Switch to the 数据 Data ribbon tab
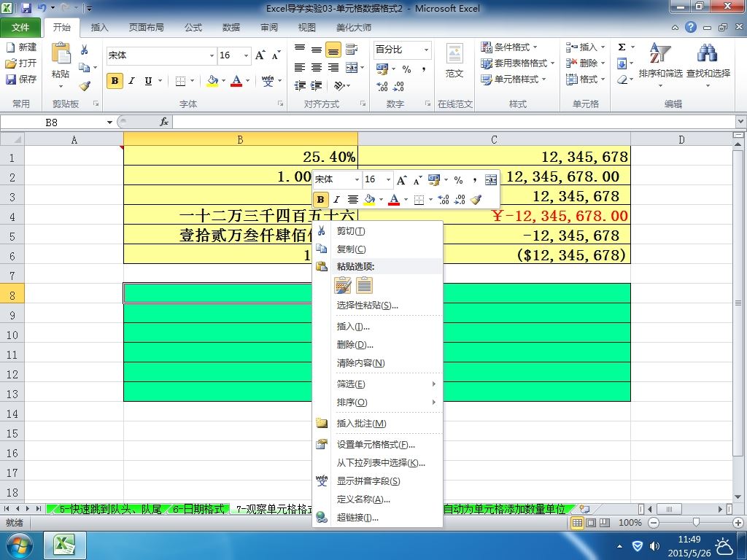Image resolution: width=747 pixels, height=560 pixels. (x=231, y=28)
